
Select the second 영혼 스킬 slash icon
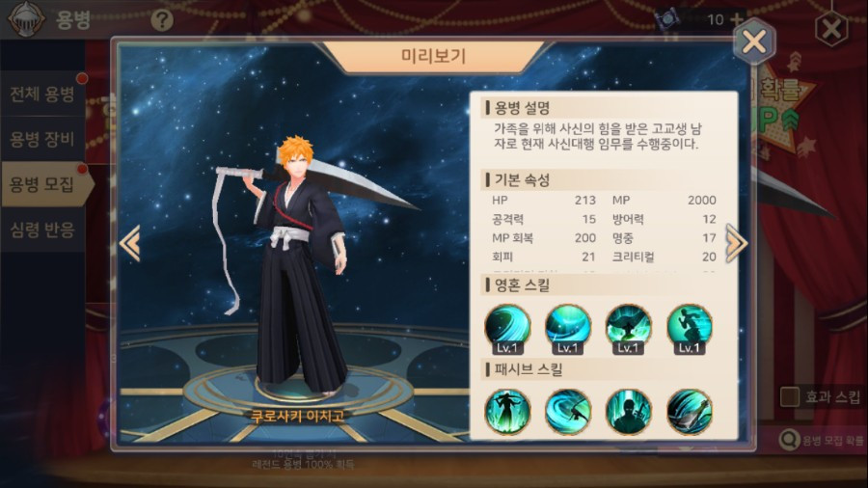[x=567, y=329]
